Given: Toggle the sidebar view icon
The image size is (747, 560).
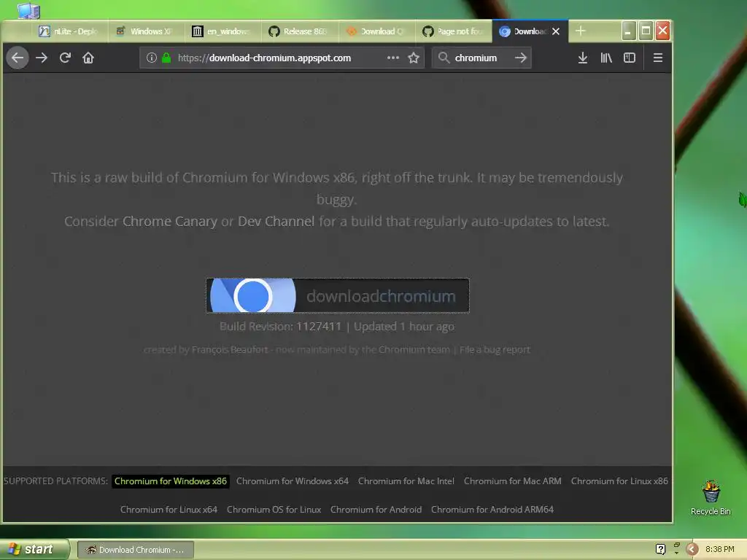Looking at the screenshot, I should pos(630,58).
